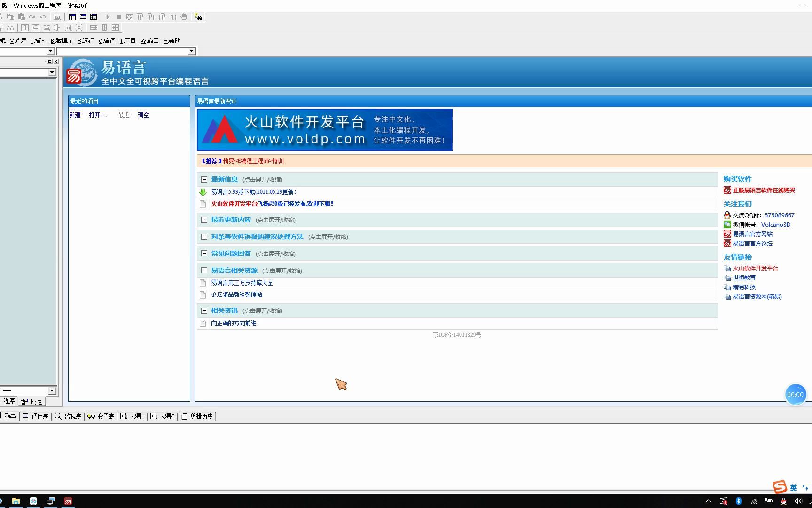Open the V.查看 menu
Screen dimensions: 812x508
pyautogui.click(x=18, y=41)
